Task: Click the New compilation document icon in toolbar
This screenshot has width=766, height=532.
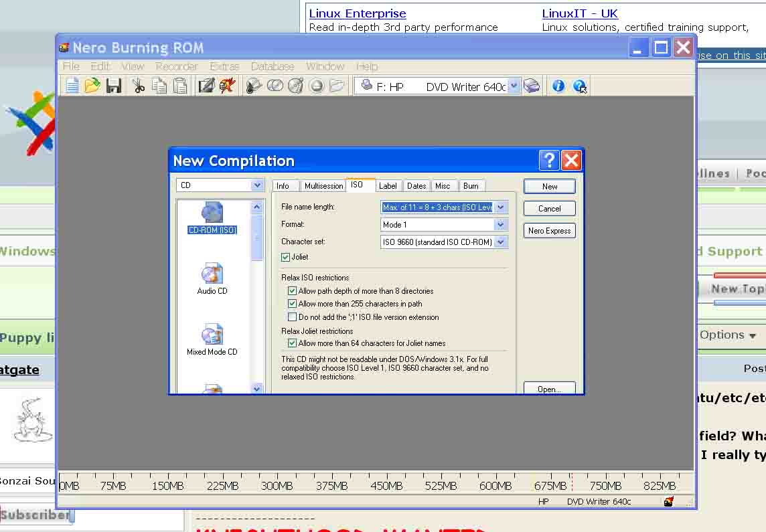Action: 72,86
